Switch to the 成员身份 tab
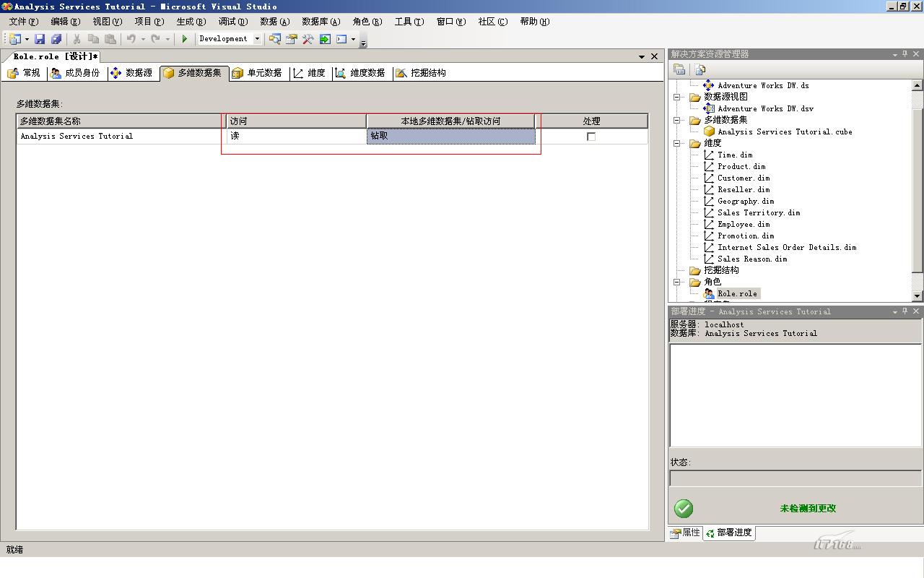Screen dimensions: 924x578 coord(75,73)
